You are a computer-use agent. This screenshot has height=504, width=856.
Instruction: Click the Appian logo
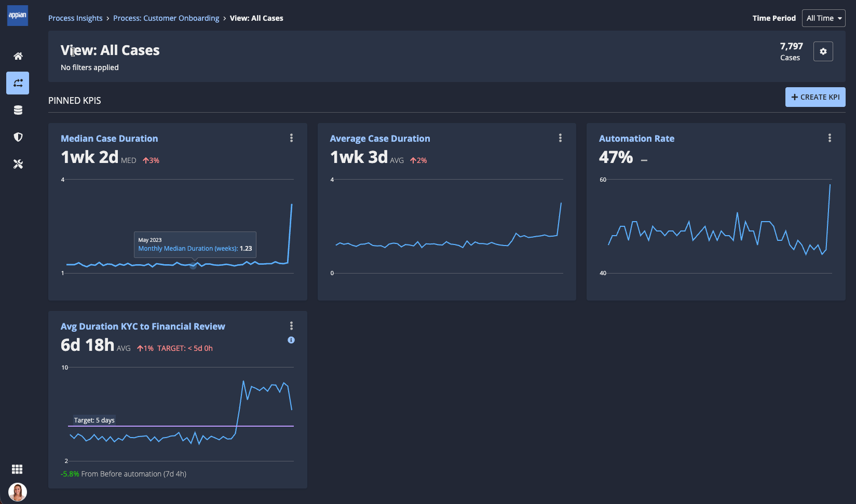pyautogui.click(x=18, y=16)
